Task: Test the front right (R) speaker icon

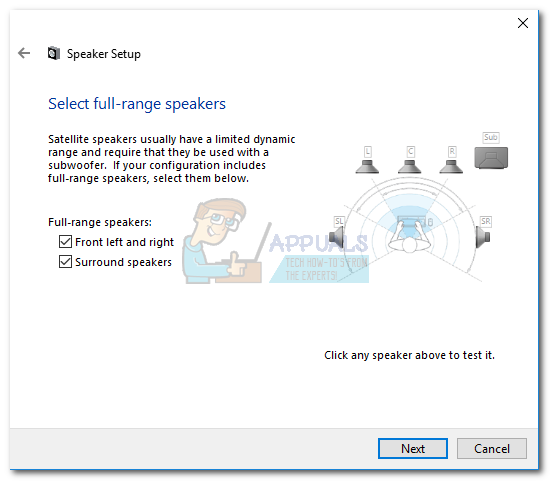Action: pos(451,167)
